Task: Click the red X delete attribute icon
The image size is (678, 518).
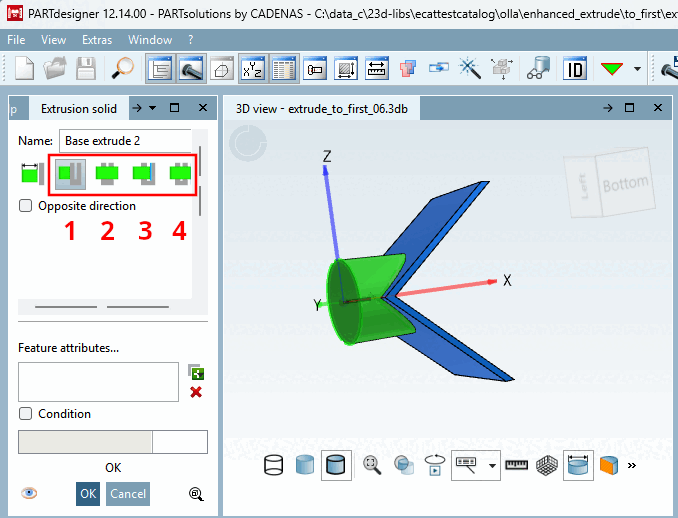Action: click(x=196, y=392)
